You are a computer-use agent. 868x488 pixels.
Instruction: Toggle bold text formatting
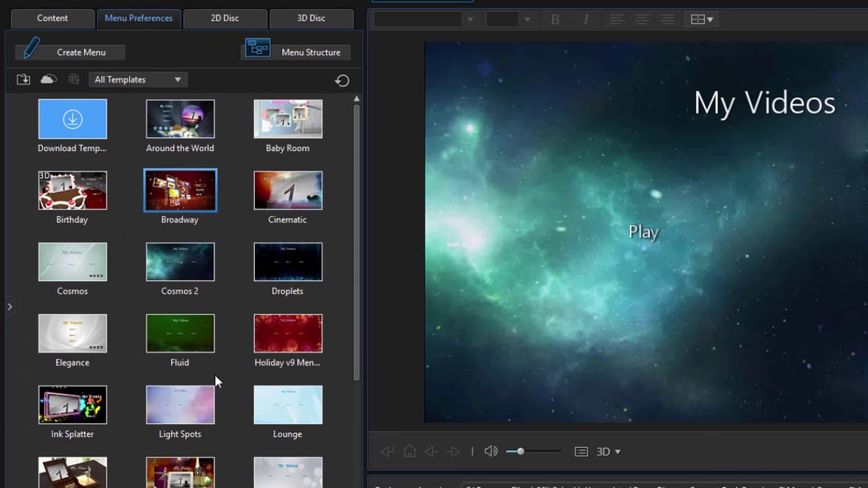[555, 20]
